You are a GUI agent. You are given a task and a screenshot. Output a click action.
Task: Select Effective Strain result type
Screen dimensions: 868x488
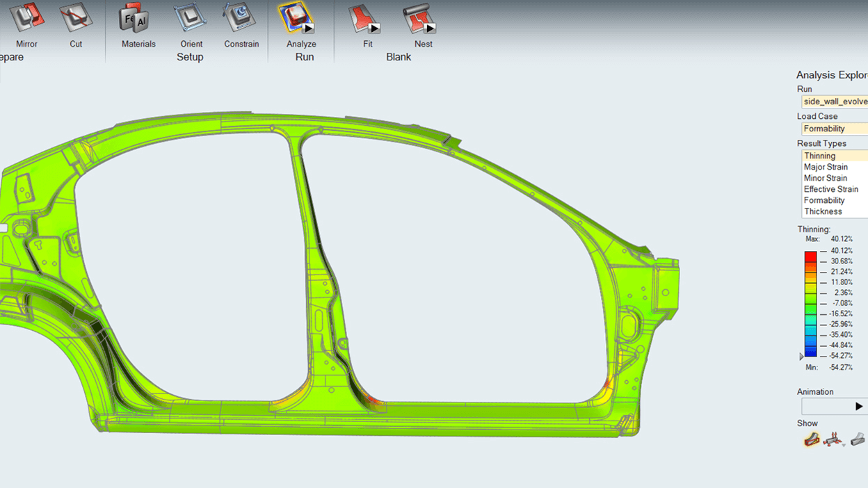coord(830,189)
